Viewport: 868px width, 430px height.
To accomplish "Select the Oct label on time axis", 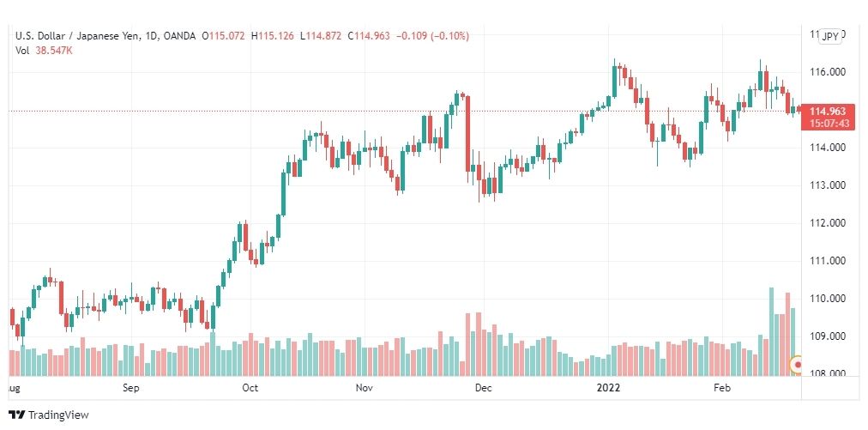I will click(x=250, y=388).
